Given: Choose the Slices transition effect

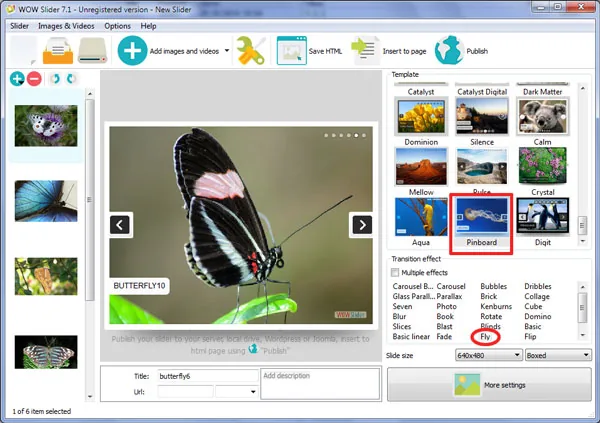Looking at the screenshot, I should pos(402,327).
